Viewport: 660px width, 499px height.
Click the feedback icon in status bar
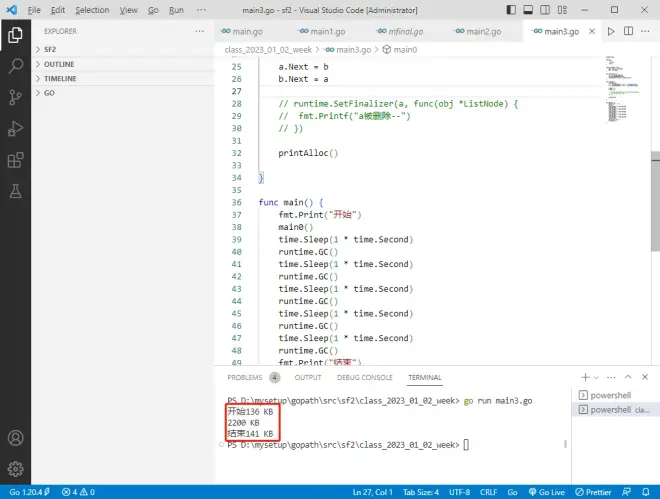point(626,492)
